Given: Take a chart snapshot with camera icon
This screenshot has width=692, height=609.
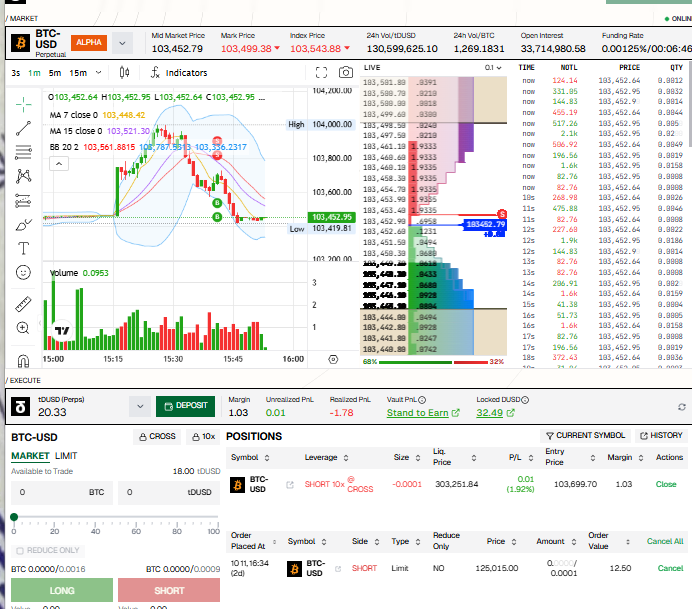Looking at the screenshot, I should (346, 72).
